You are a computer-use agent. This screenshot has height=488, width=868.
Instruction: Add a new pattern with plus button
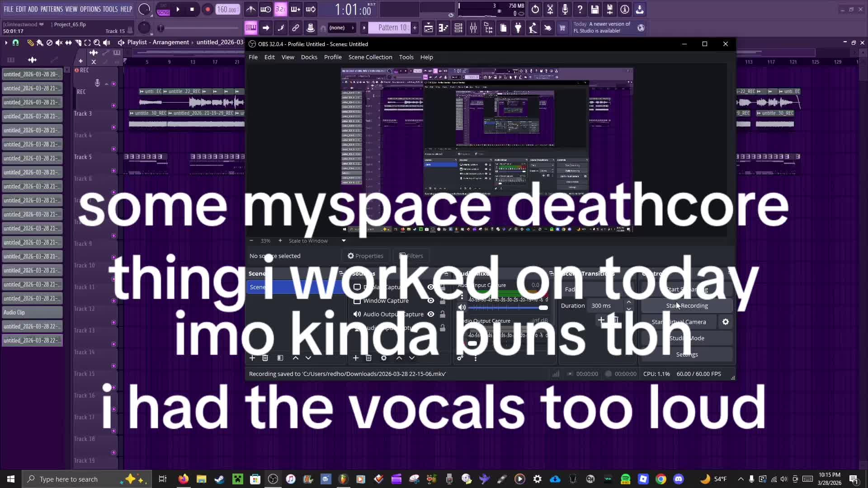[x=415, y=28]
